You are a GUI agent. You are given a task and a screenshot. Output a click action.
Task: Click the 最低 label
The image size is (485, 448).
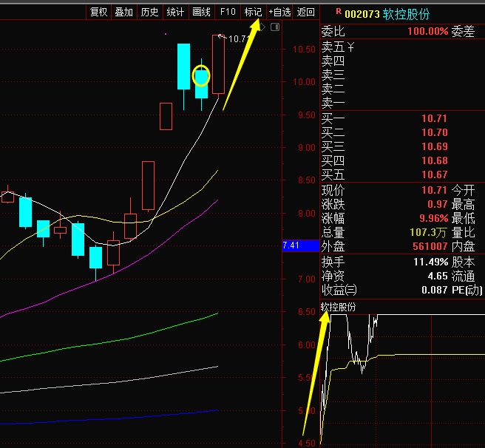463,218
